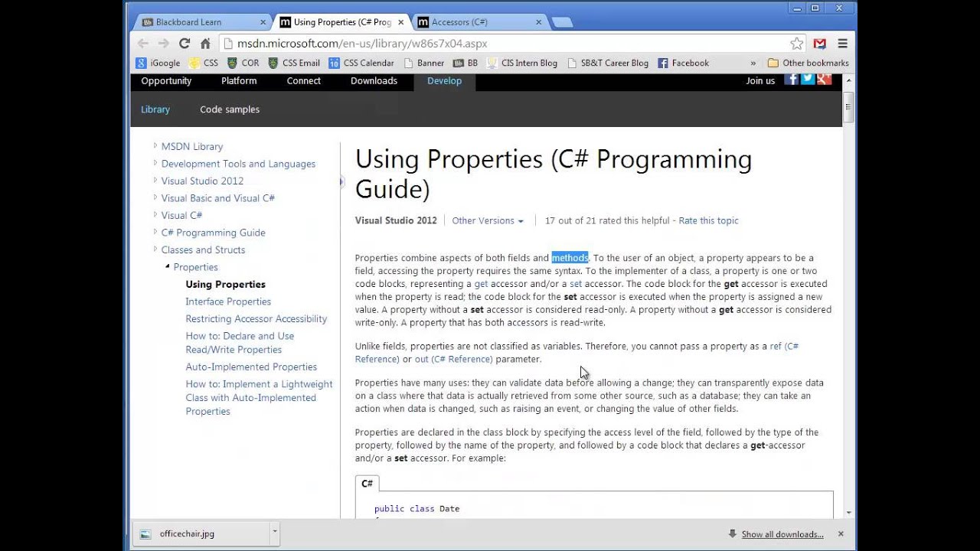The height and width of the screenshot is (551, 980).
Task: Expand the Visual Studio 2012 tree node
Action: (155, 180)
